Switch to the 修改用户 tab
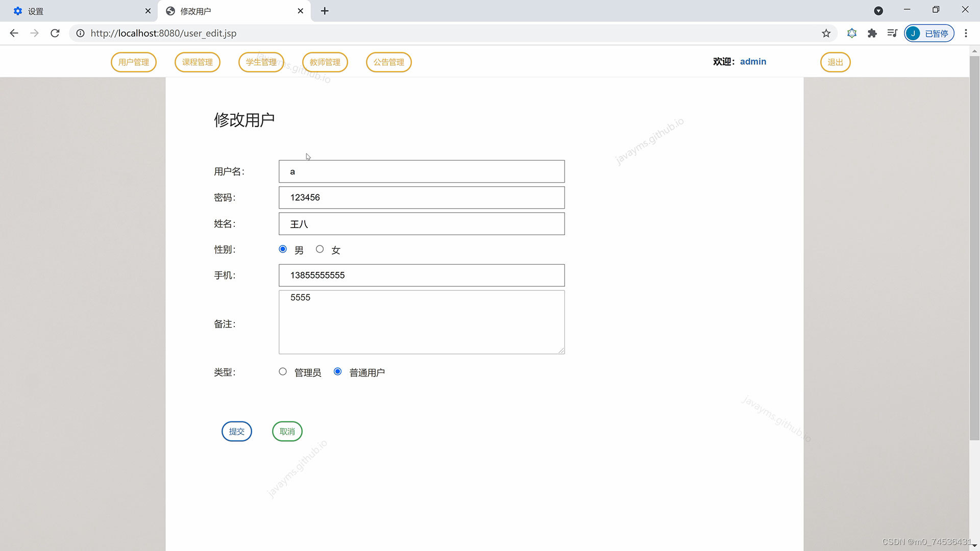Viewport: 980px width, 551px height. (x=235, y=11)
